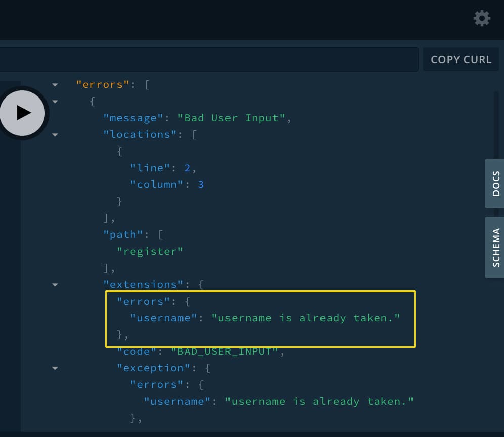Click the "column" value 3
The width and height of the screenshot is (504, 437).
201,184
